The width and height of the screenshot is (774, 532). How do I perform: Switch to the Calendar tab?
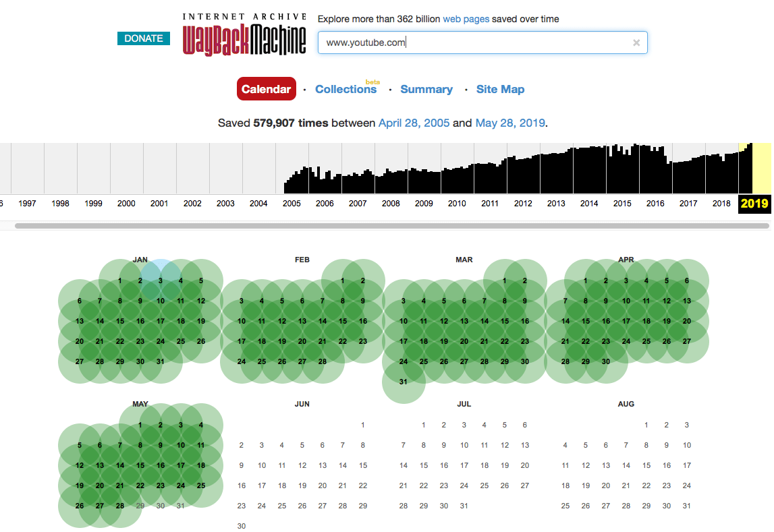[x=266, y=89]
